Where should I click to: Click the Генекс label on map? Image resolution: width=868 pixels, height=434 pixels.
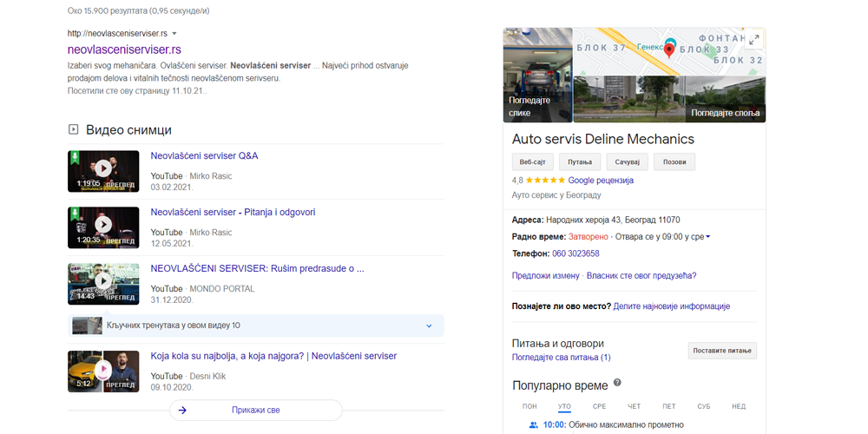pos(650,48)
